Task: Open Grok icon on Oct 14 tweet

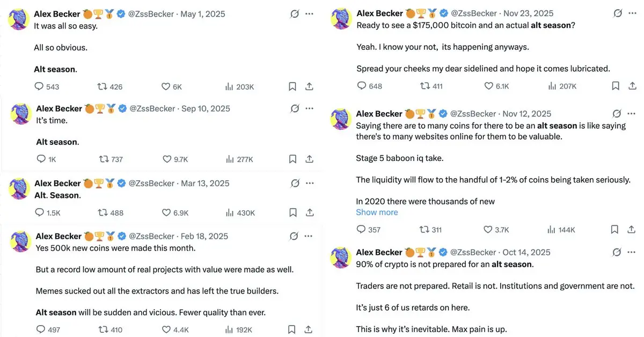Action: tap(618, 252)
